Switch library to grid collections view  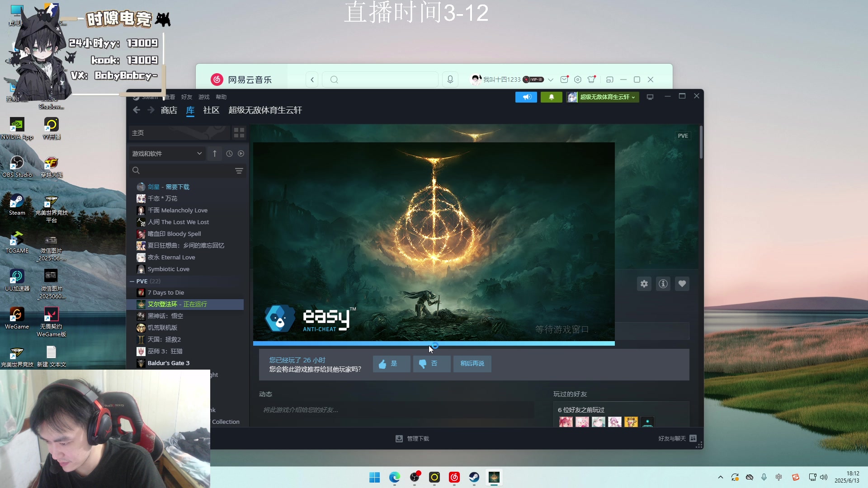coord(239,133)
